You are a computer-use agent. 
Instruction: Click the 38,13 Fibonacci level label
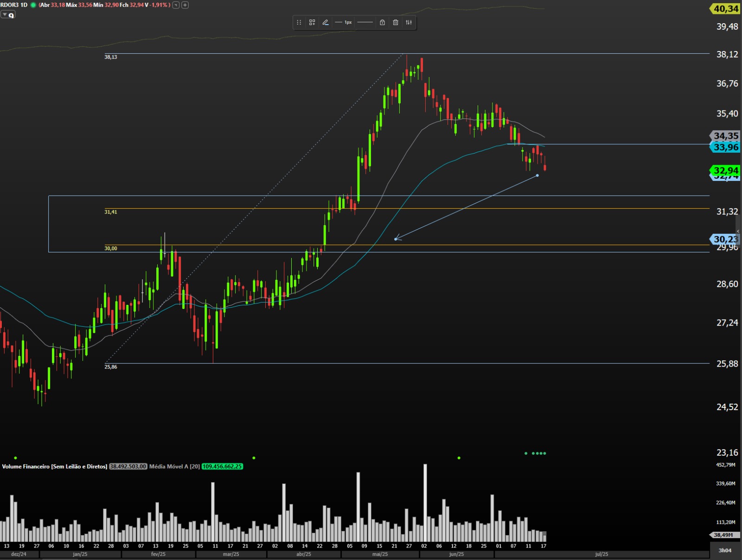111,57
